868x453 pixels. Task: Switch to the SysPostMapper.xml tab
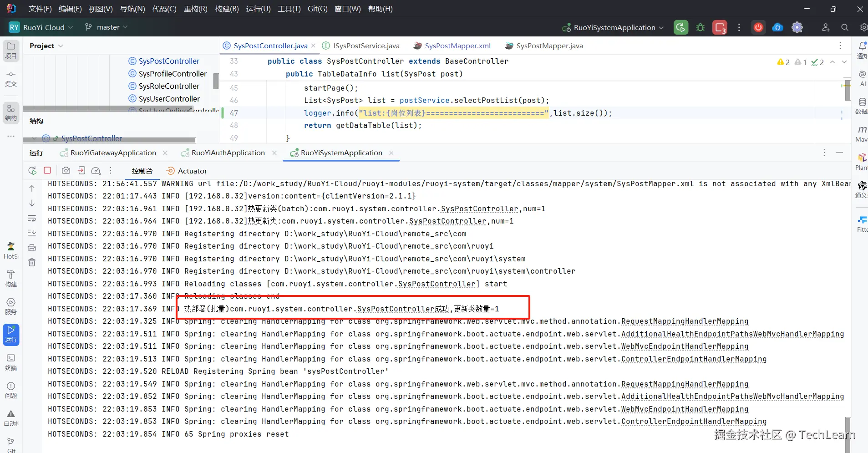click(452, 46)
